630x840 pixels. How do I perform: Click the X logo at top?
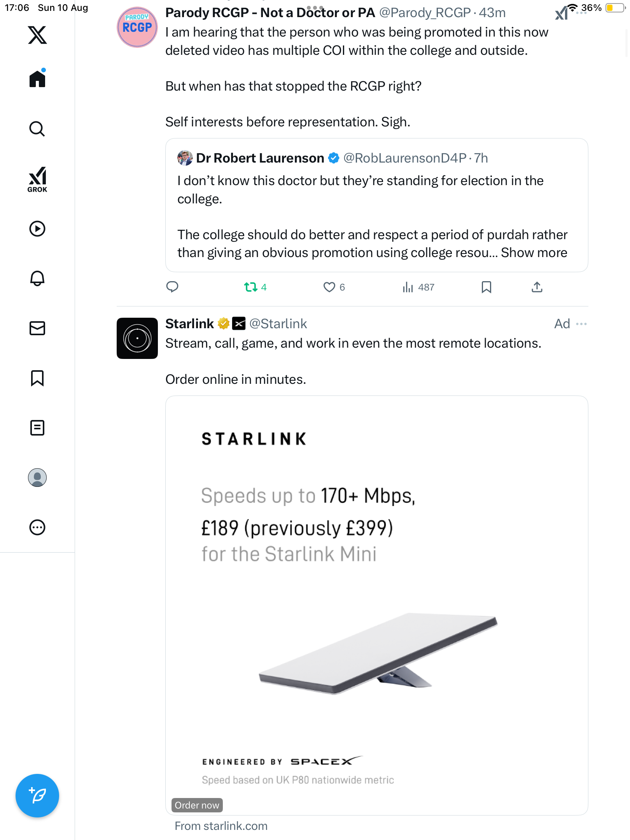tap(37, 35)
